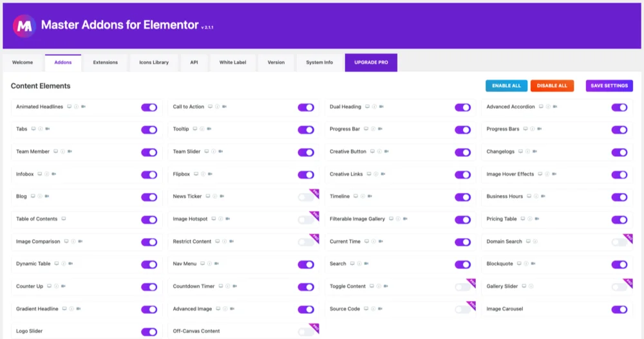Image resolution: width=644 pixels, height=339 pixels.
Task: Click the demo icon beside Call to Action
Action: click(x=211, y=107)
